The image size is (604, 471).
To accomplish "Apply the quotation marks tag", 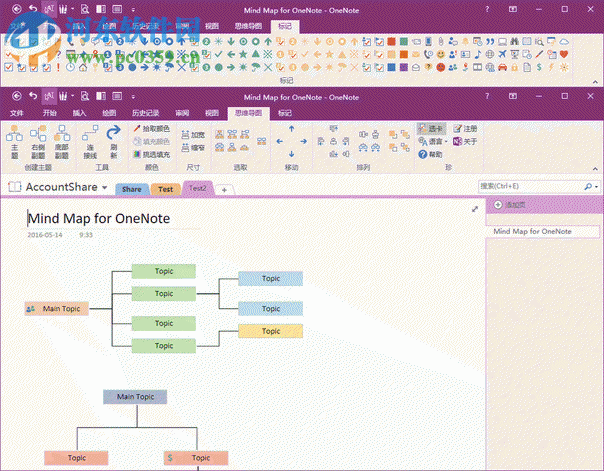I will (x=490, y=41).
